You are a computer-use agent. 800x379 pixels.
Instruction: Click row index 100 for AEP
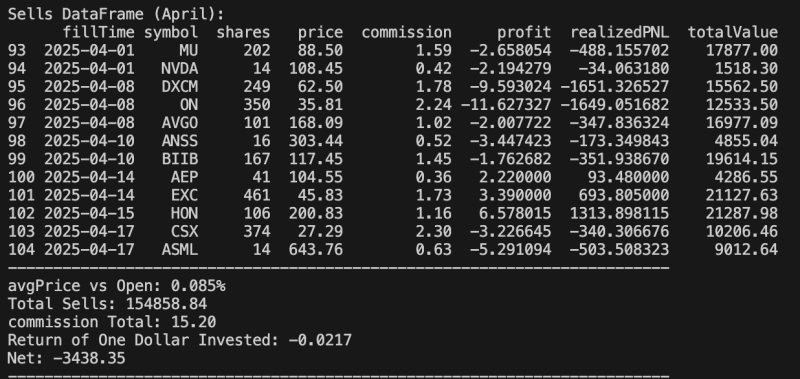(x=21, y=177)
